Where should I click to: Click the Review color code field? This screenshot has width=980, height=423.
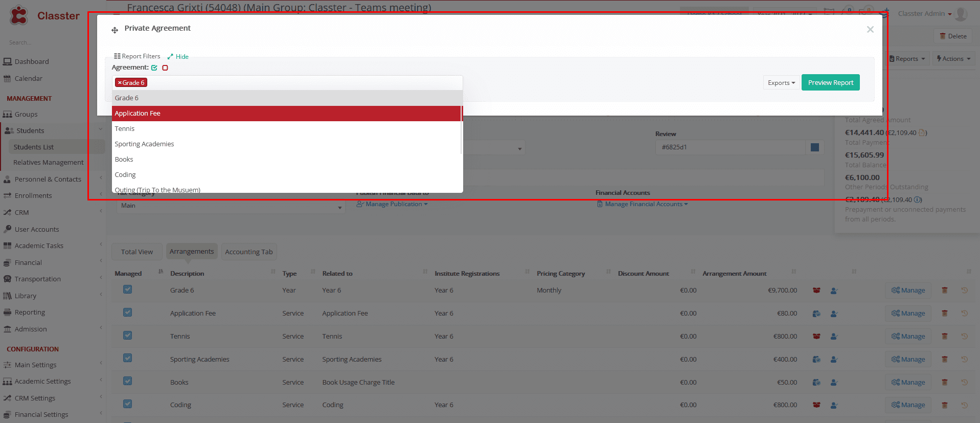click(x=731, y=147)
